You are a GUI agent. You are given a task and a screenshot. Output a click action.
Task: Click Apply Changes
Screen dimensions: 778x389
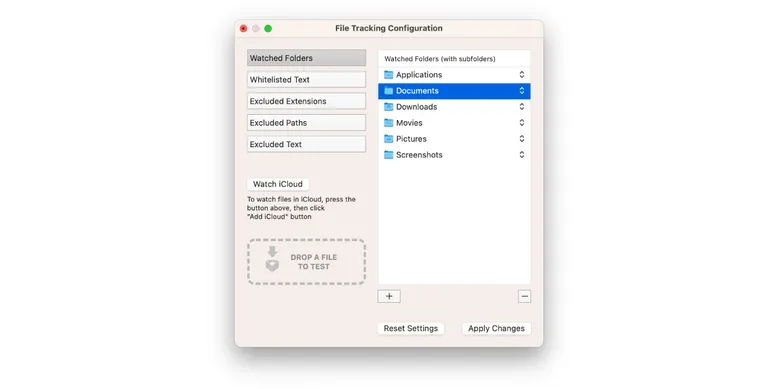pos(496,328)
